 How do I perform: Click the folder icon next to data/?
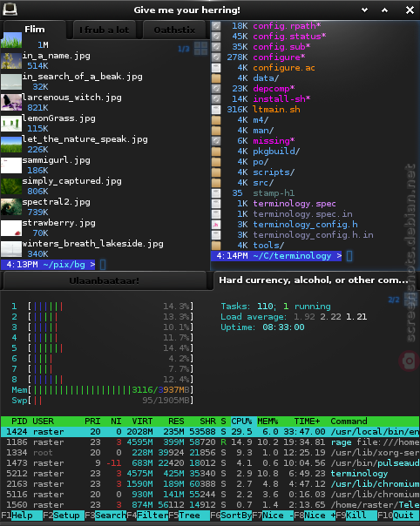coord(216,78)
